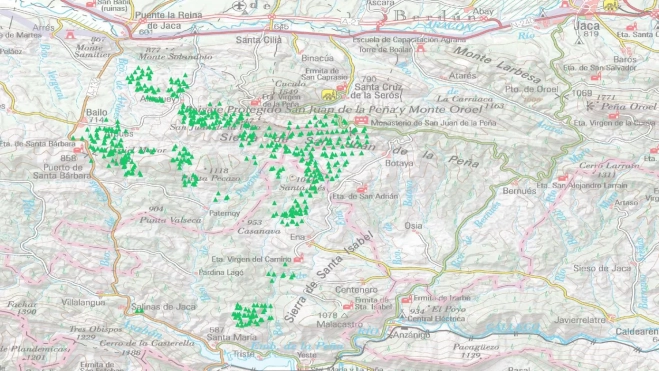Select the Tres Obispos peak label
This screenshot has height=371, width=659.
coord(95,329)
